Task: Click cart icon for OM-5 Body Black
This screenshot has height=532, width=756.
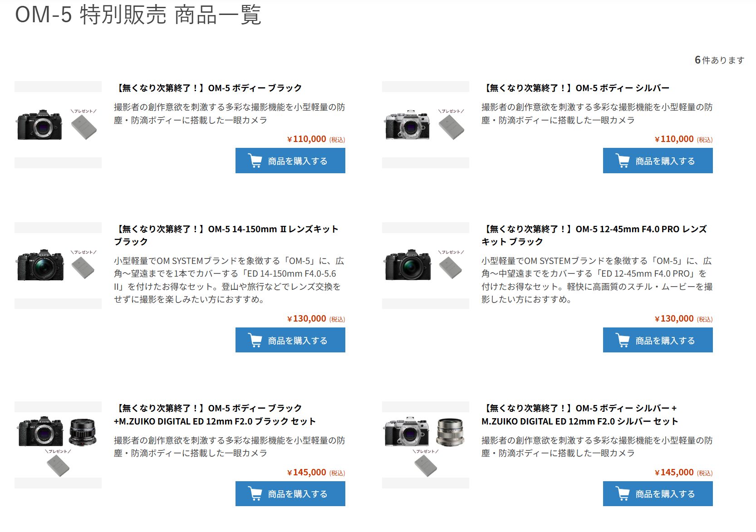Action: click(255, 161)
